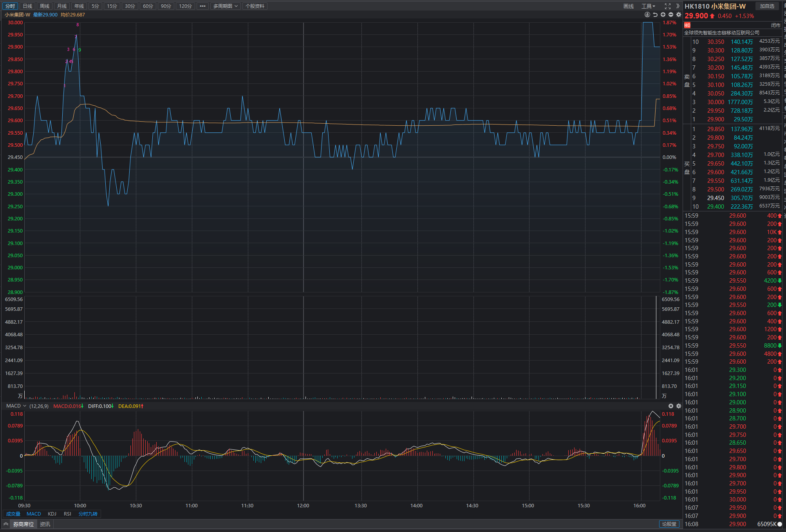Toggle the KDJ indicator
Screen dimensions: 786x532
click(x=52, y=514)
